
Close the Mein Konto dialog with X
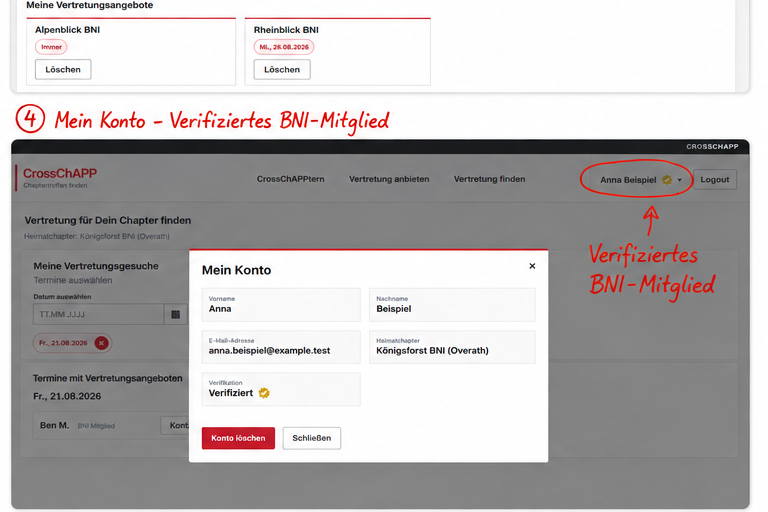click(x=532, y=266)
